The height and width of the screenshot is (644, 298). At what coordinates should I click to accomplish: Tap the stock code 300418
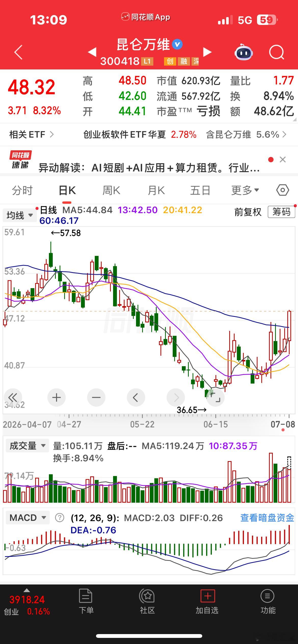tap(120, 61)
